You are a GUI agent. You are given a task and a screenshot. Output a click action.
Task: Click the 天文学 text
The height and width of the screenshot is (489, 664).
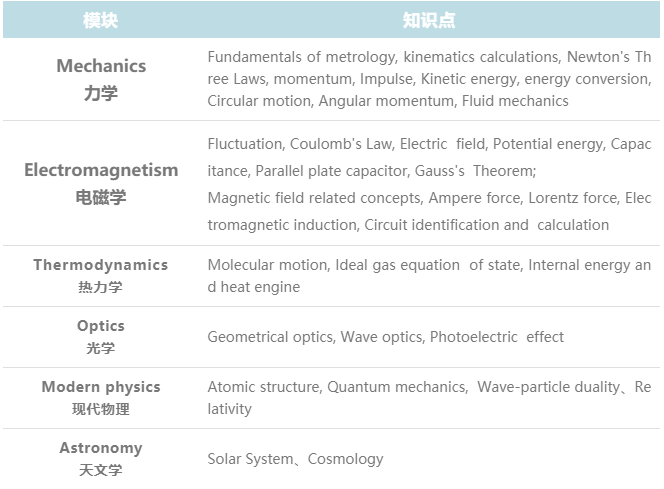(100, 470)
